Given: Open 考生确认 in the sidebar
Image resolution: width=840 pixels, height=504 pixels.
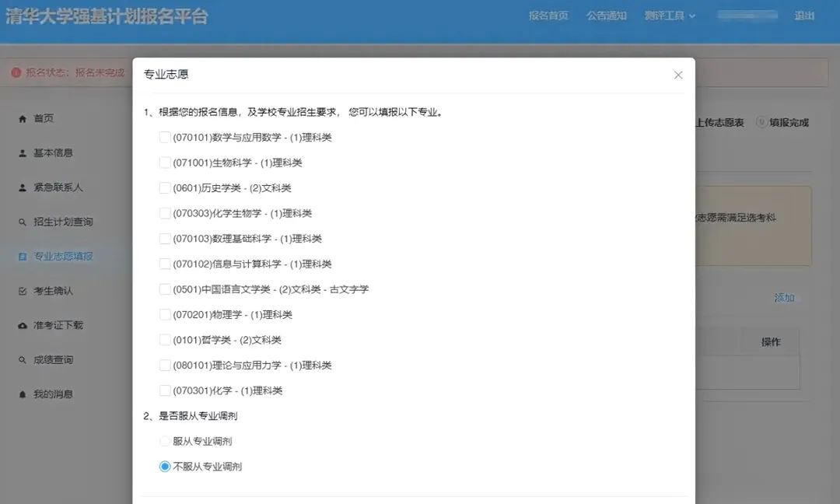Looking at the screenshot, I should (53, 291).
